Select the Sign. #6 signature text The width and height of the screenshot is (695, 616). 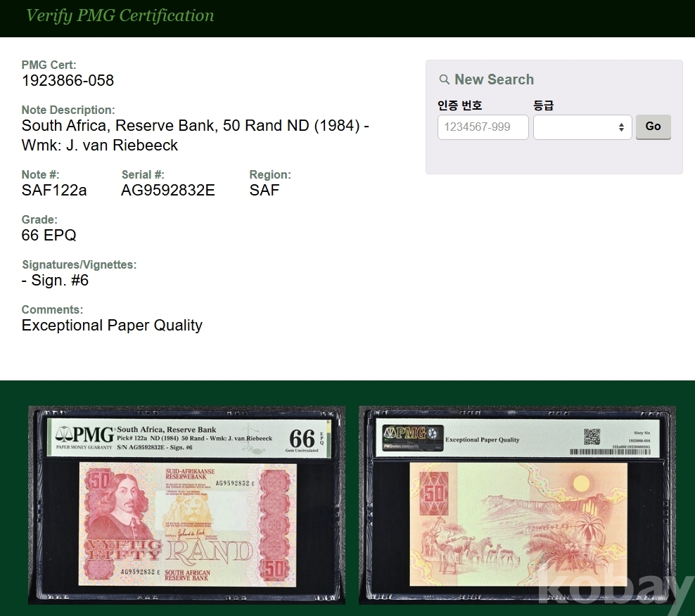click(x=56, y=280)
